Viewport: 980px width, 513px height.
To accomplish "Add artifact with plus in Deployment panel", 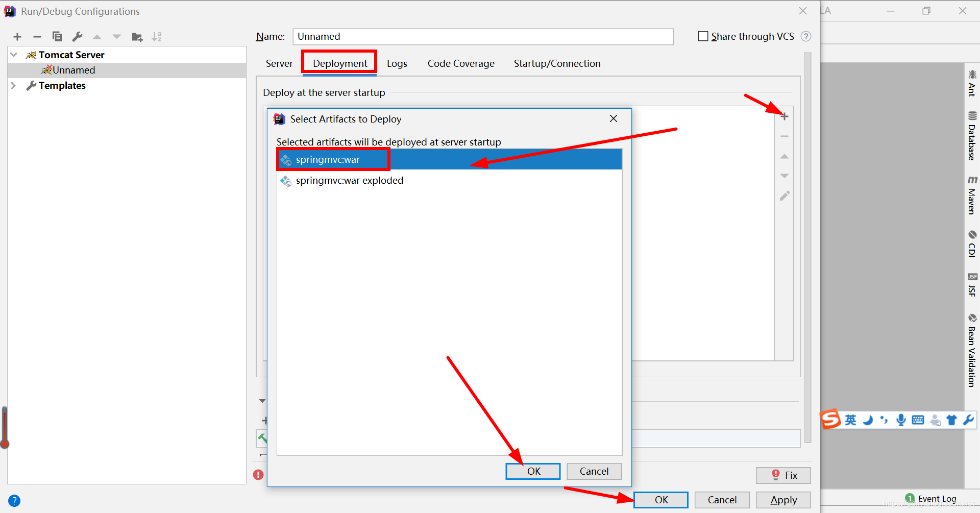I will tap(785, 117).
